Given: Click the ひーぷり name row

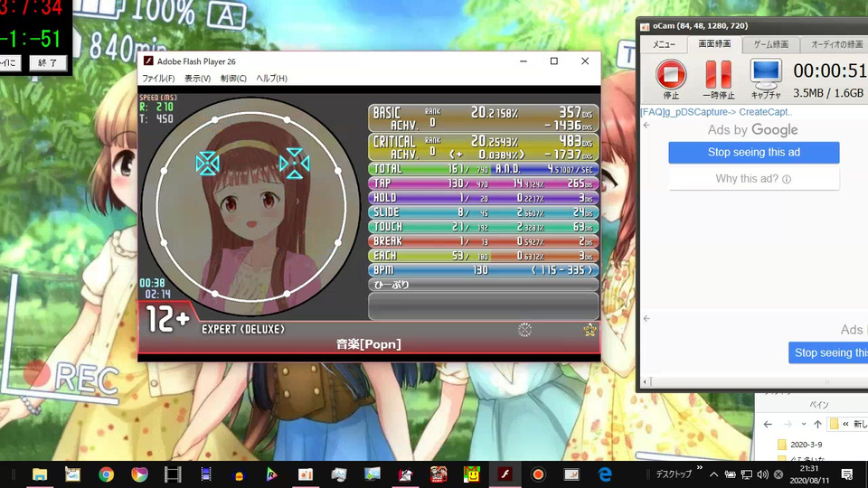Looking at the screenshot, I should (483, 285).
